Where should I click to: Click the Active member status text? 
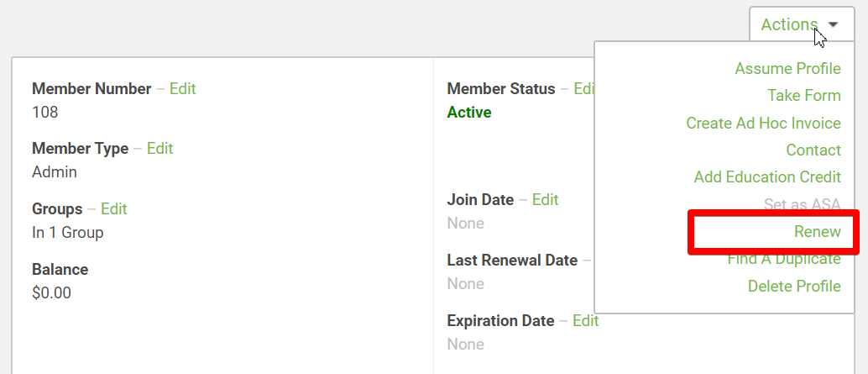(x=469, y=113)
